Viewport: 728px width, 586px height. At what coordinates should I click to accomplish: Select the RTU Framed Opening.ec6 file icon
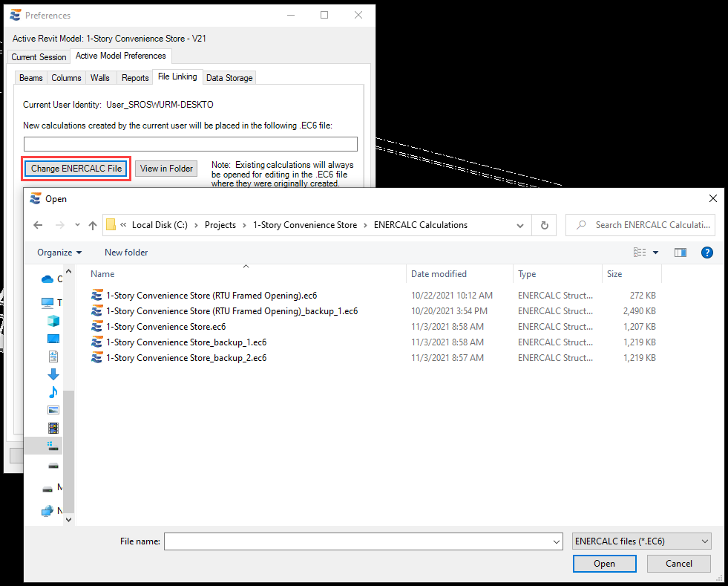point(97,295)
